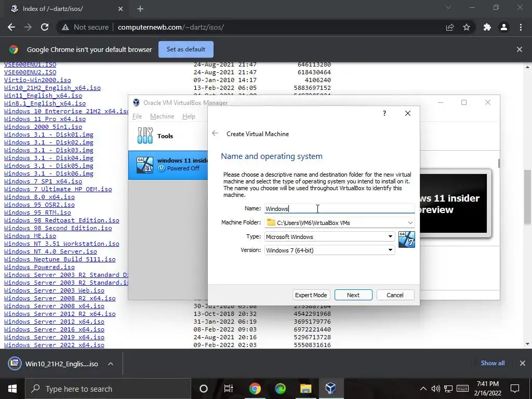This screenshot has width=532, height=399.
Task: Bookmark this page with the star icon
Action: point(467,27)
